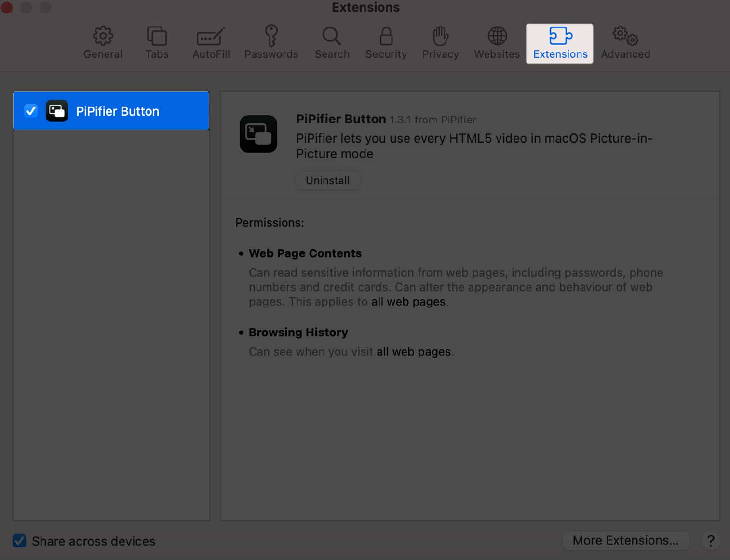Viewport: 730px width, 560px height.
Task: Switch to the Tabs preferences pane
Action: click(157, 43)
